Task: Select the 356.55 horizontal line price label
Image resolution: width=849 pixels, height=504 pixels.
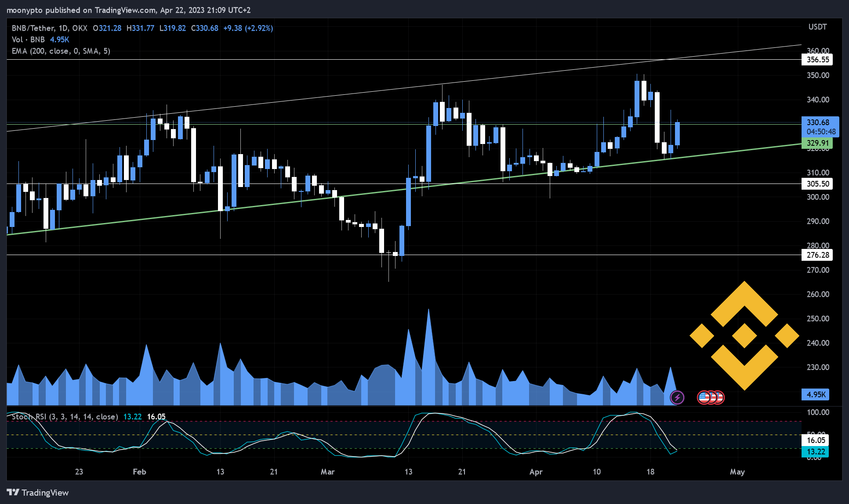Action: (x=818, y=60)
